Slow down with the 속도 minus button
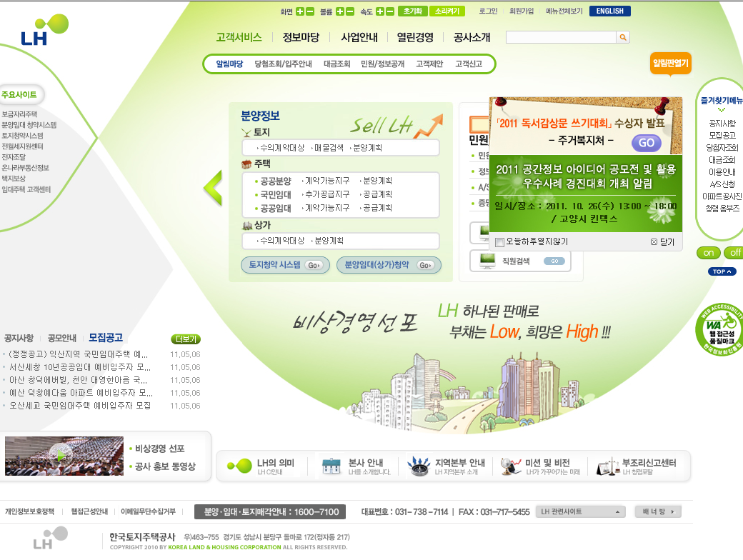The width and height of the screenshot is (743, 560). pos(390,11)
